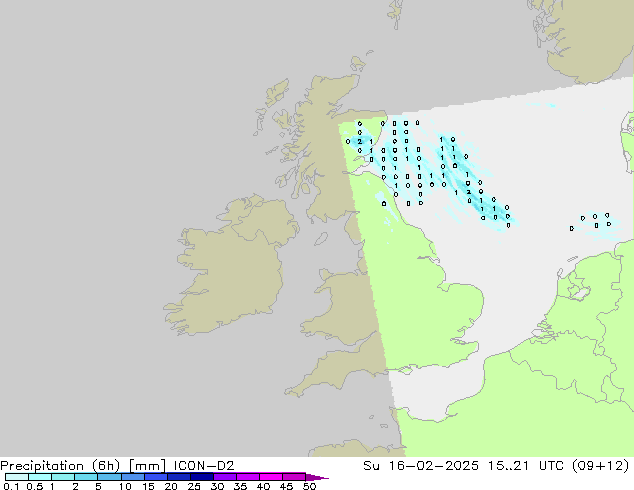Viewport: 634px width, 490px height.
Task: Click the "25" legend scale label
Action: pos(194,486)
